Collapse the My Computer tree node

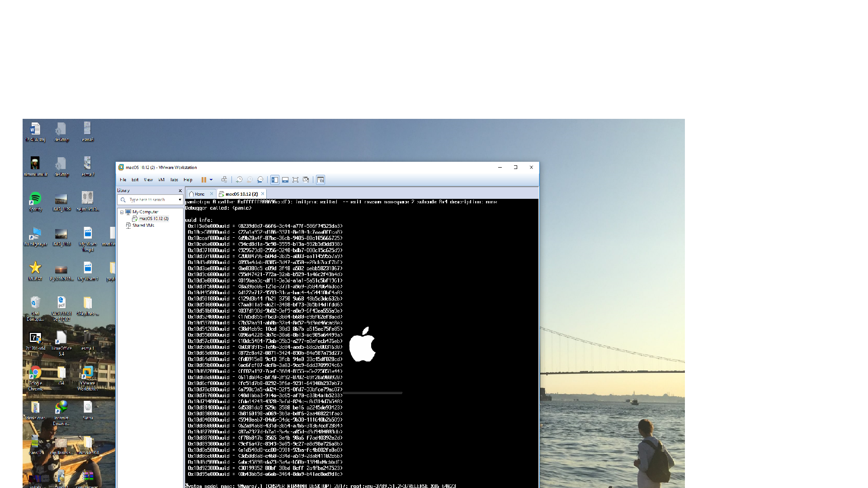click(122, 212)
